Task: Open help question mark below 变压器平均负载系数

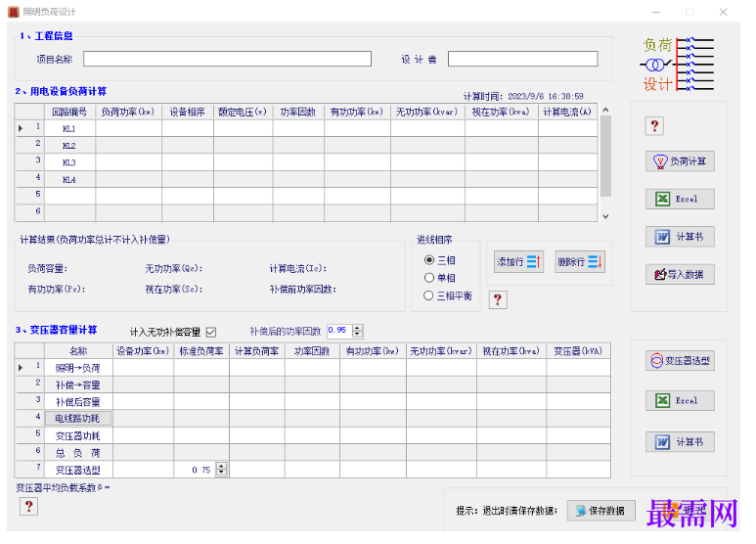Action: [x=28, y=507]
